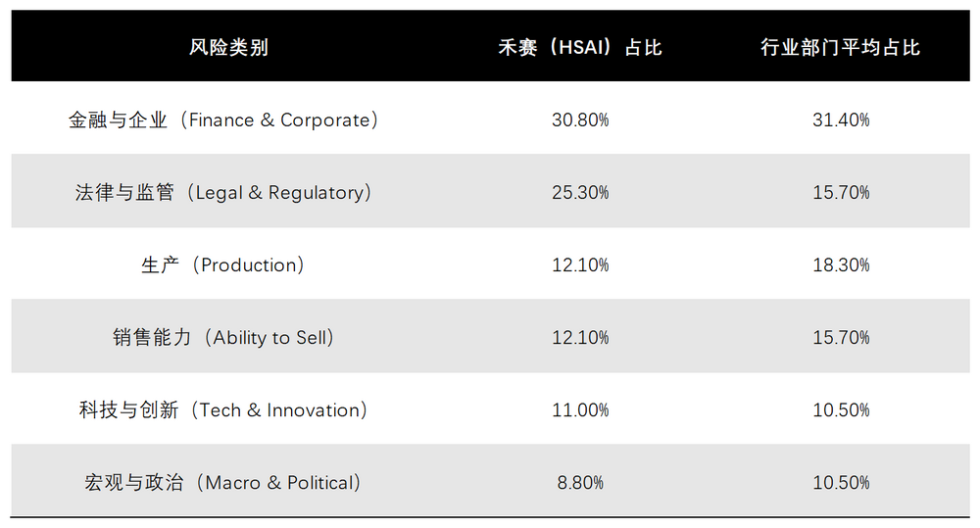Click the 行业部门平均占比 column header
The width and height of the screenshot is (980, 528).
(841, 47)
